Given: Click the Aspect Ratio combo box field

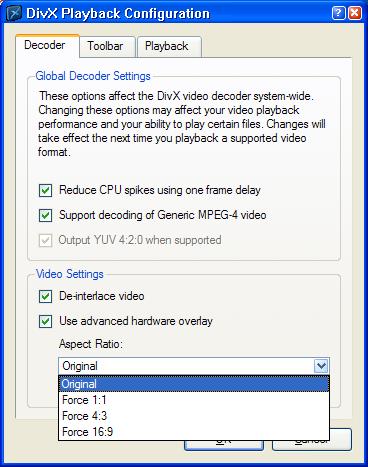Looking at the screenshot, I should tap(194, 366).
